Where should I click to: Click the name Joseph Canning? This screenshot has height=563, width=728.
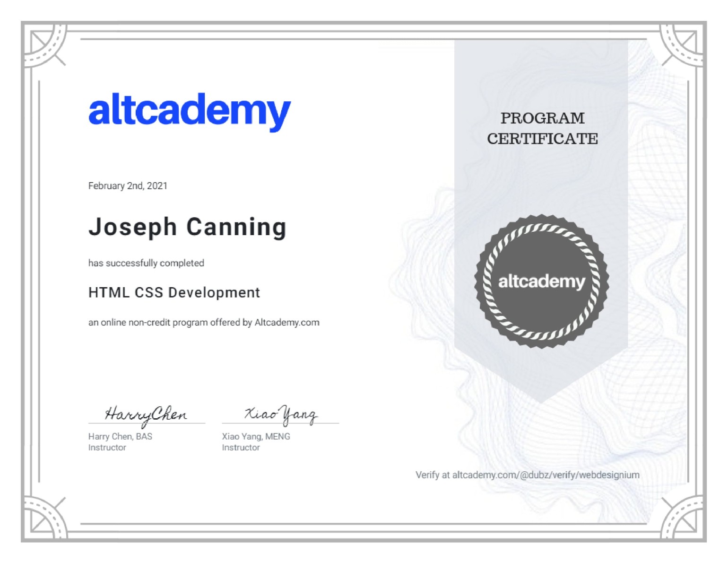pos(187,227)
